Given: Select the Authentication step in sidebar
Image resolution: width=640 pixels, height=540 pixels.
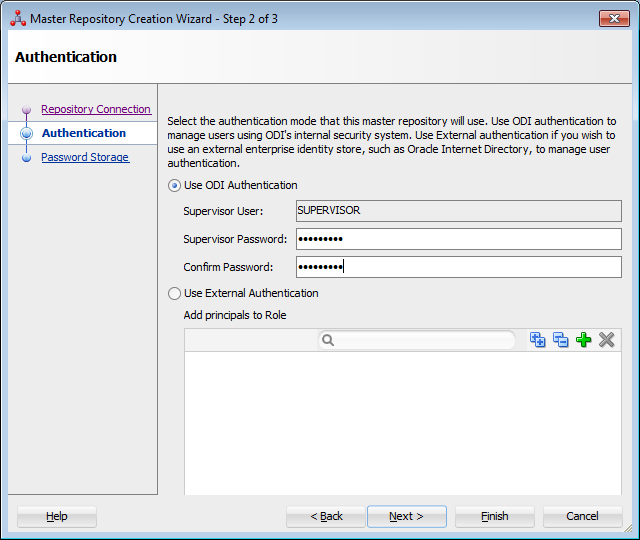Looking at the screenshot, I should coord(84,133).
